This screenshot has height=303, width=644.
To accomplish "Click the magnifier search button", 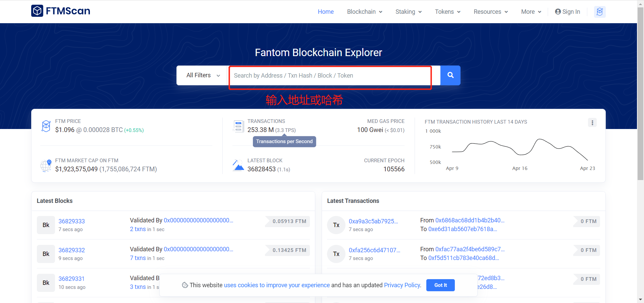I will point(450,75).
